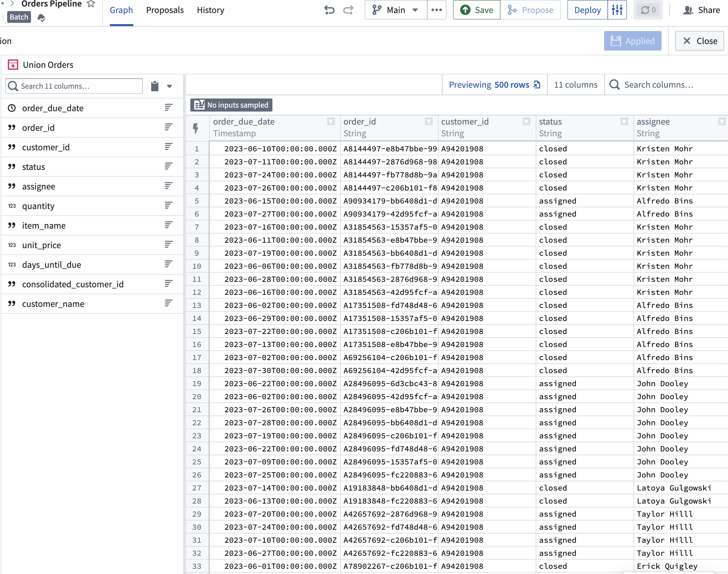The height and width of the screenshot is (574, 728).
Task: Open the pipeline parameters sliders beside Deploy
Action: click(x=617, y=10)
